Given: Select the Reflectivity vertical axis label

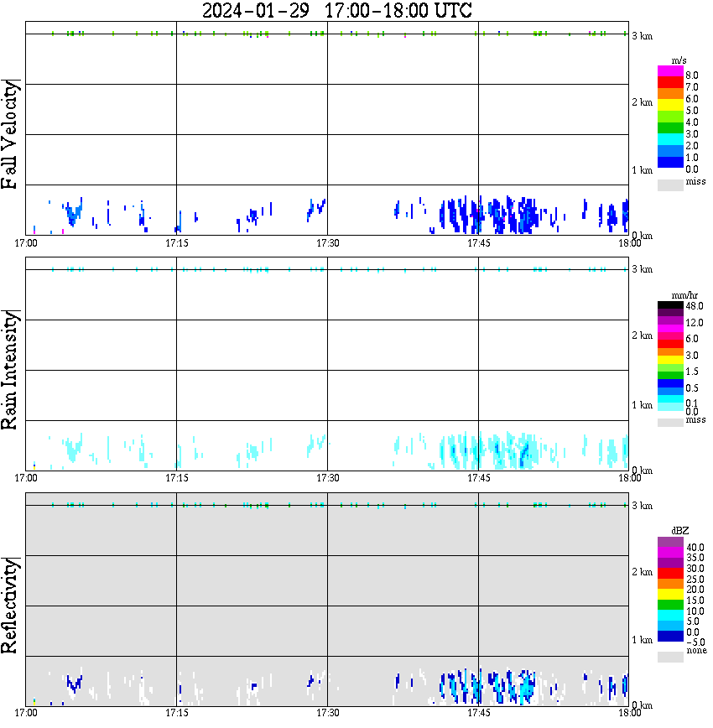Looking at the screenshot, I should [x=10, y=606].
